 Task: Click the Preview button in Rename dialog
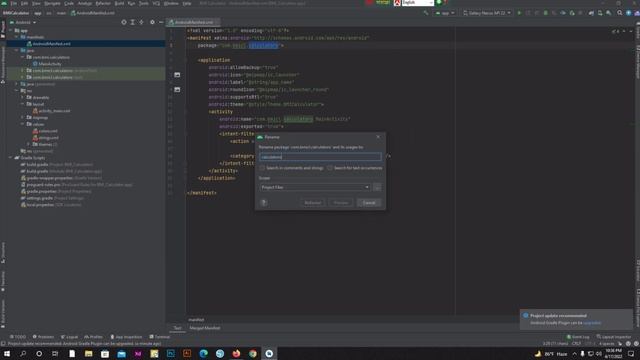pos(340,203)
